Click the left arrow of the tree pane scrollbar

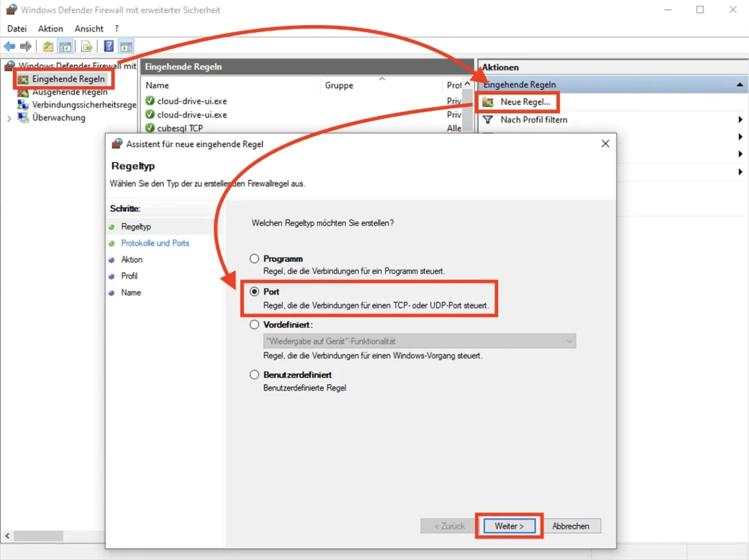coord(7,536)
